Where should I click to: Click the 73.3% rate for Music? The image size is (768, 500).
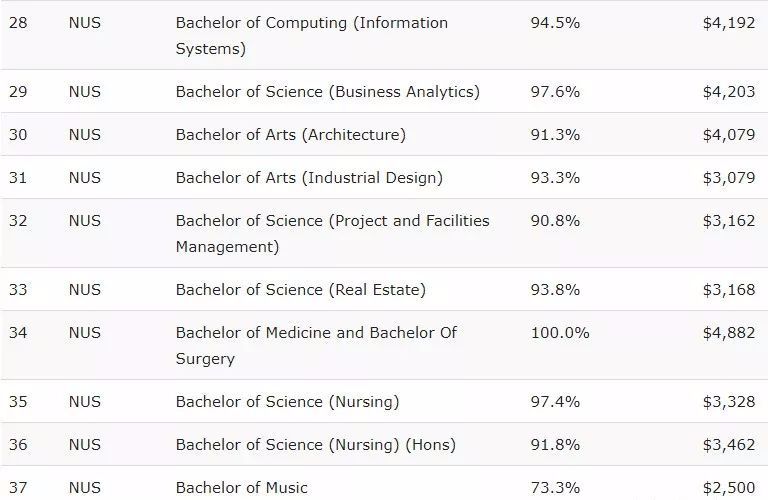[x=555, y=488]
